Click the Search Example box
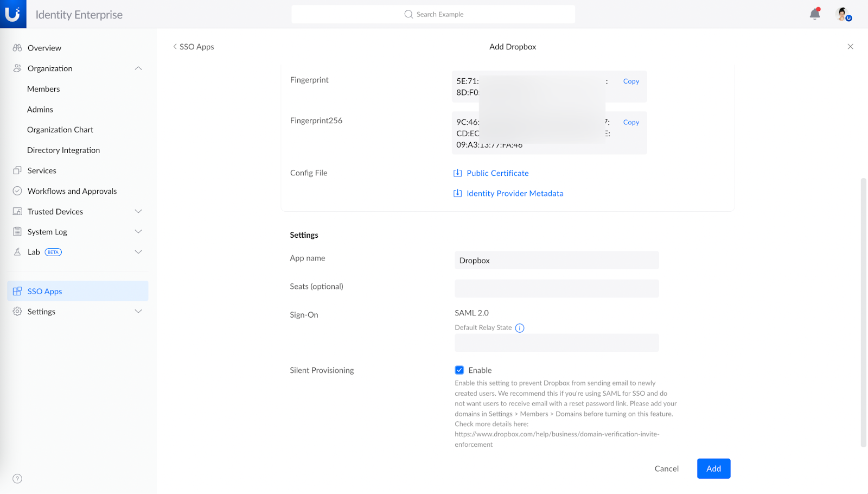The height and width of the screenshot is (494, 868). pyautogui.click(x=433, y=14)
